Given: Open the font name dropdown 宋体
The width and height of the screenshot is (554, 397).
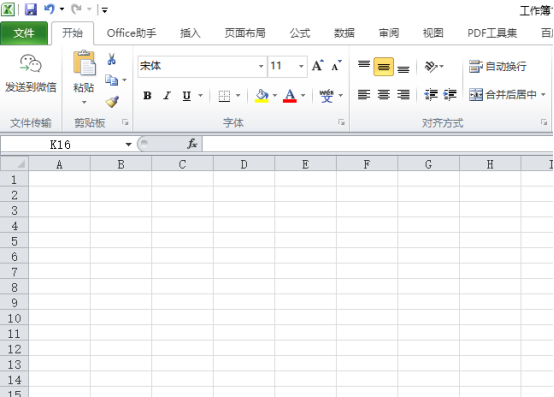Looking at the screenshot, I should pos(261,66).
